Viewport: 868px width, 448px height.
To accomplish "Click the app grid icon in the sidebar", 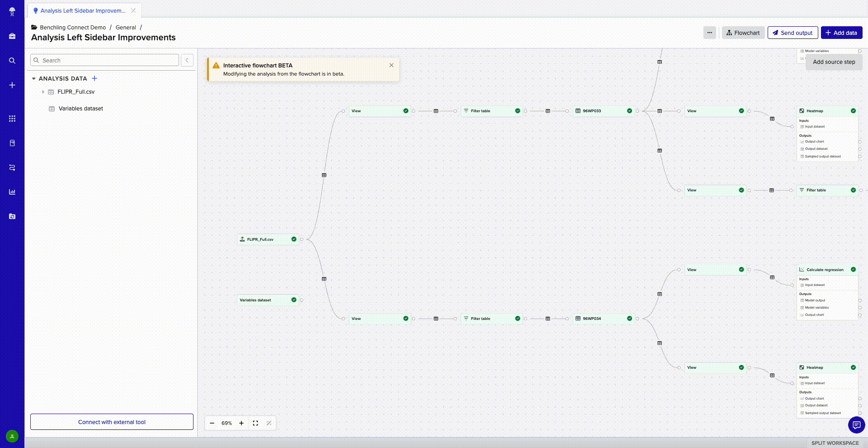I will point(12,119).
